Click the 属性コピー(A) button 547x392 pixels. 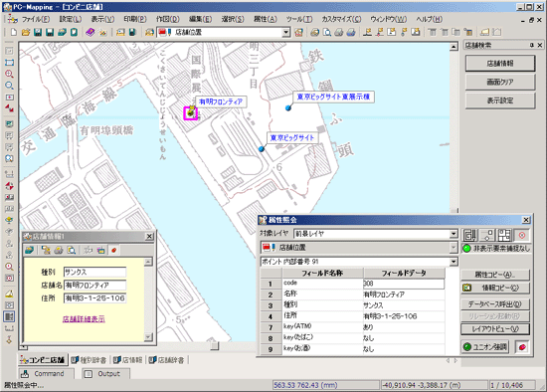pos(495,275)
